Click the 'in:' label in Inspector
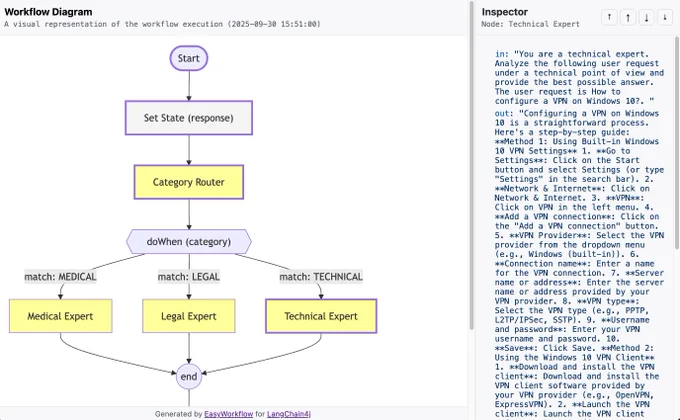This screenshot has height=420, width=680. point(501,54)
